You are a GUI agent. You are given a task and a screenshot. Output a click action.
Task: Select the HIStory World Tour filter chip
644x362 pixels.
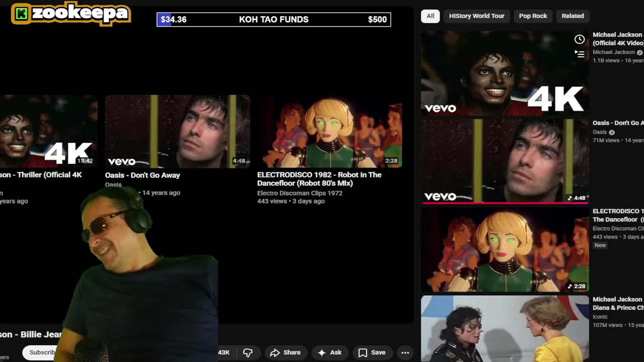click(476, 16)
